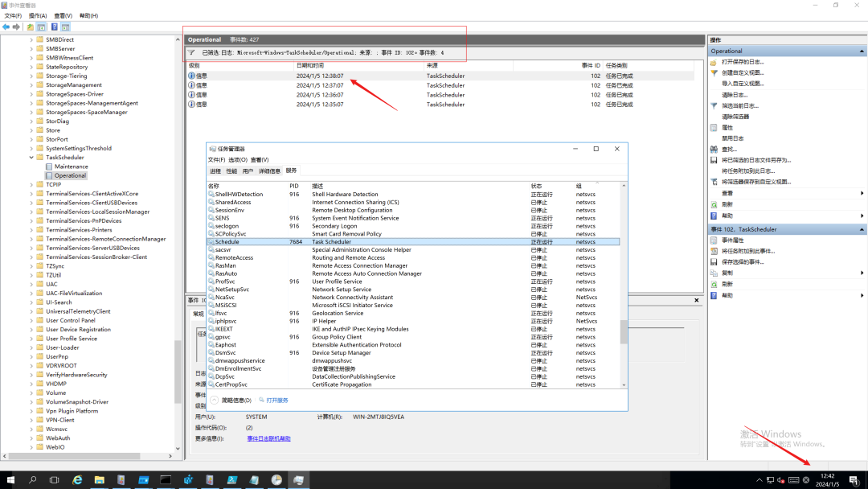868x489 pixels.
Task: Collapse the TaskScheduler tree node
Action: pos(31,158)
